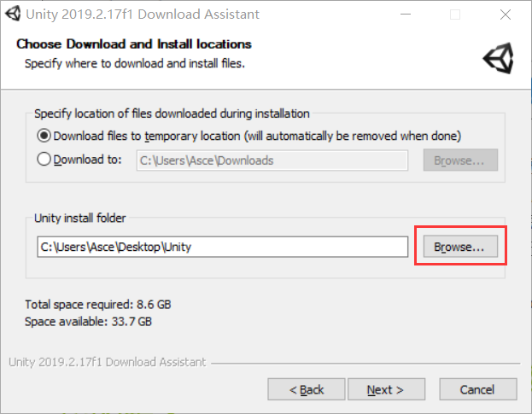Click the 'Specify location of files downloaded' group label
This screenshot has width=532, height=414.
(172, 114)
